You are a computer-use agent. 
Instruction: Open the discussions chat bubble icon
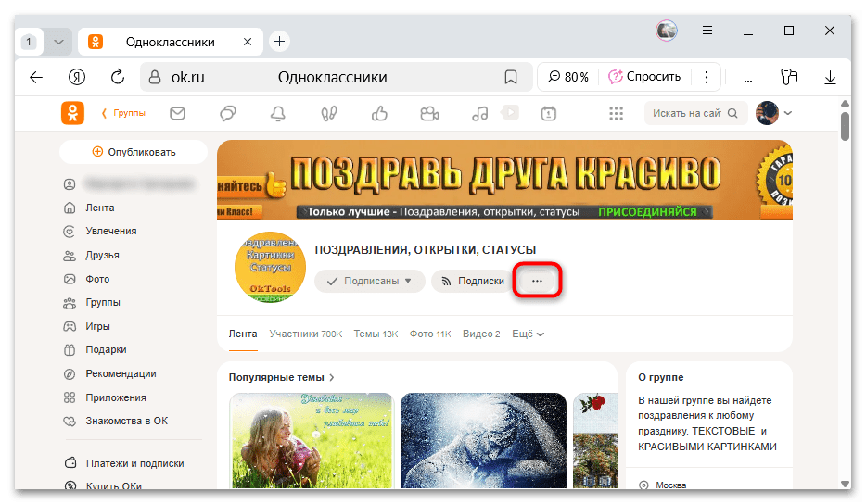[x=227, y=114]
